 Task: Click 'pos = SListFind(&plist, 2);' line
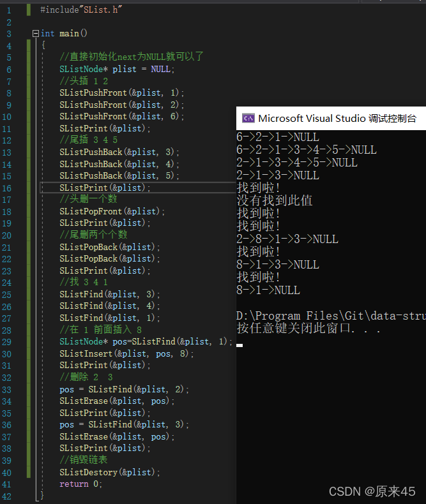tap(124, 390)
